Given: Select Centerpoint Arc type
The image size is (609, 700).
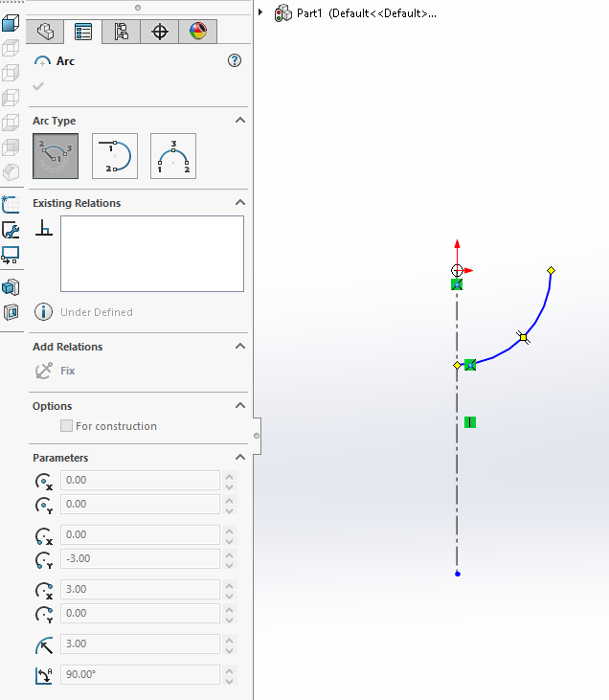Looking at the screenshot, I should (x=56, y=156).
